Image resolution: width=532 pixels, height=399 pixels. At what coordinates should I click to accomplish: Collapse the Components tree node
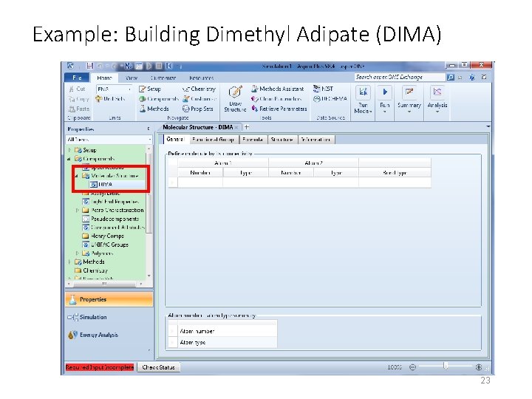[69, 158]
